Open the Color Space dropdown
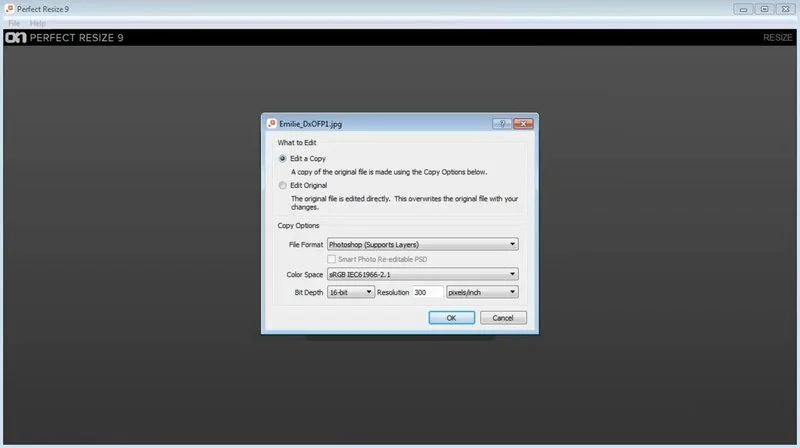Image resolution: width=800 pixels, height=448 pixels. pyautogui.click(x=422, y=275)
